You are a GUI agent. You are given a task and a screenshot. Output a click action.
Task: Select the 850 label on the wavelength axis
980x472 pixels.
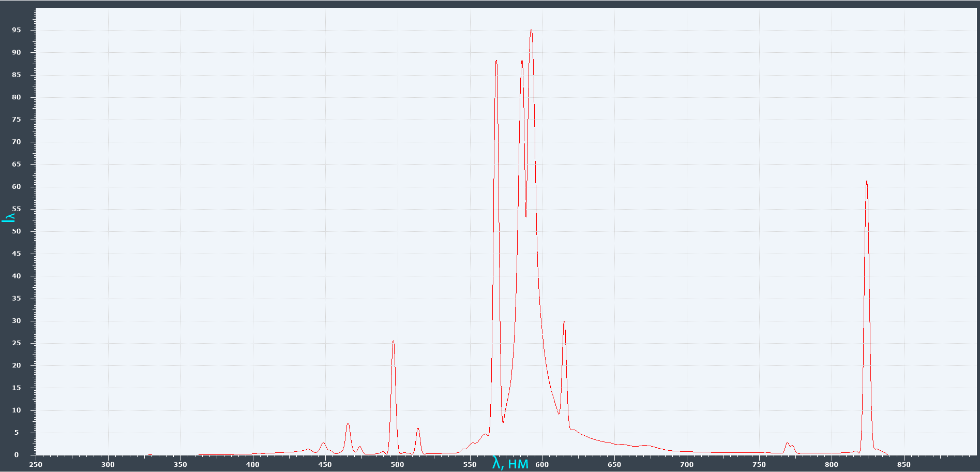click(x=904, y=465)
